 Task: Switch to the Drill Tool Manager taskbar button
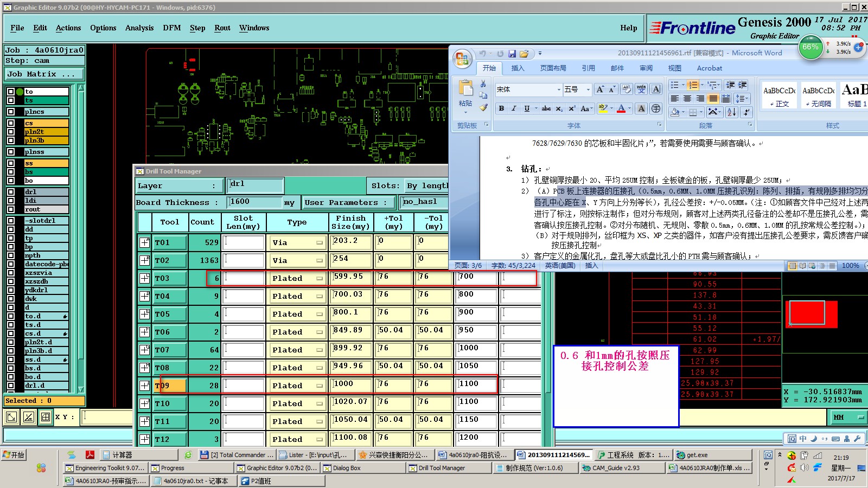pos(450,468)
